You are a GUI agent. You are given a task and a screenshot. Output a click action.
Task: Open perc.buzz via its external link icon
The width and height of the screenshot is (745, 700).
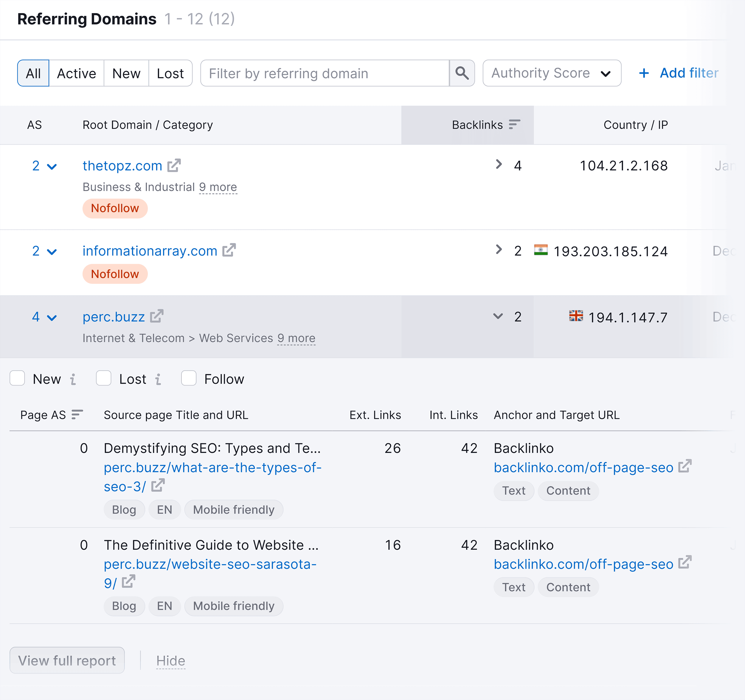point(157,316)
